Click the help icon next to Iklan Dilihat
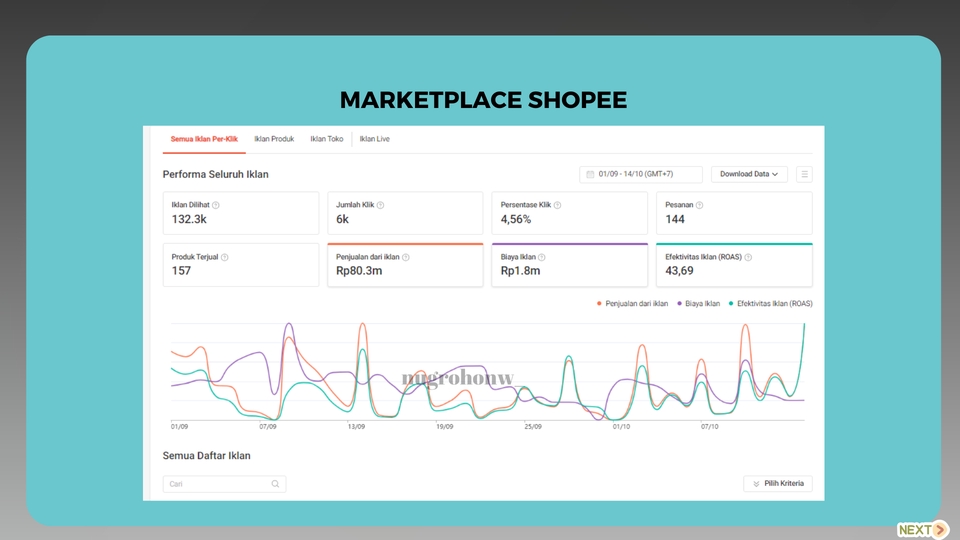960x540 pixels. click(216, 205)
